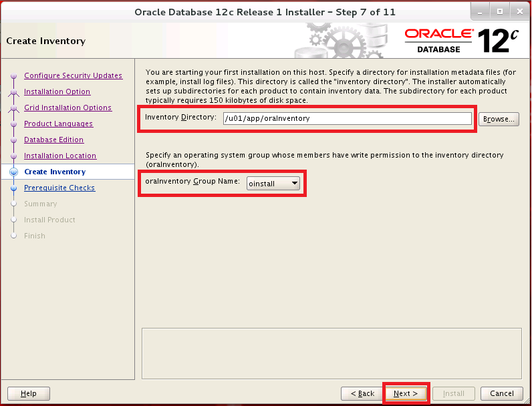This screenshot has width=532, height=406.
Task: Proceed with the Next button
Action: tap(406, 393)
